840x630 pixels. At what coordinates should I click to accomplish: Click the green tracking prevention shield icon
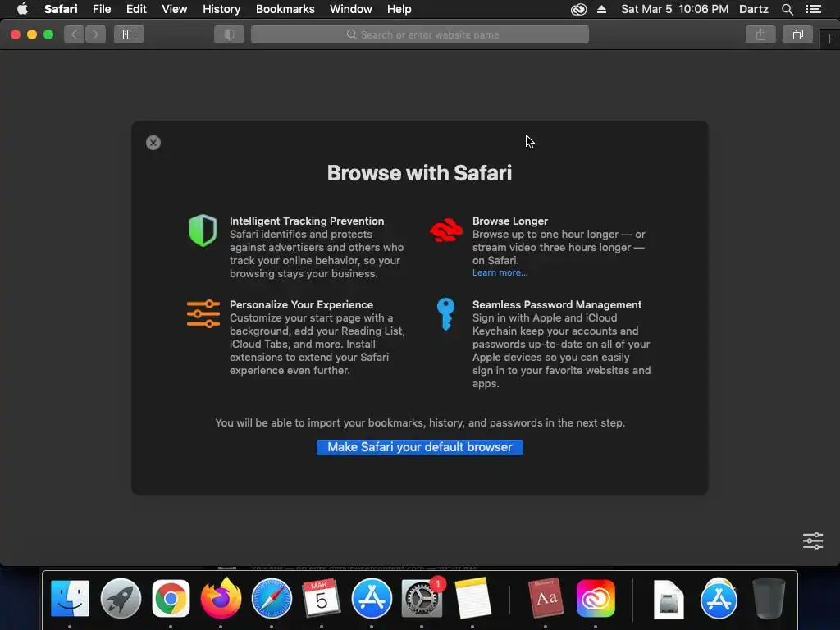203,231
